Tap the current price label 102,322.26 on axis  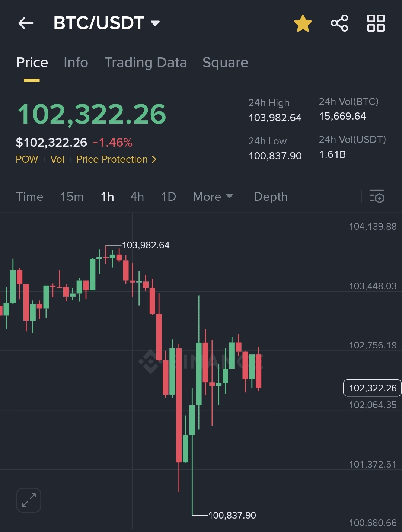(372, 388)
